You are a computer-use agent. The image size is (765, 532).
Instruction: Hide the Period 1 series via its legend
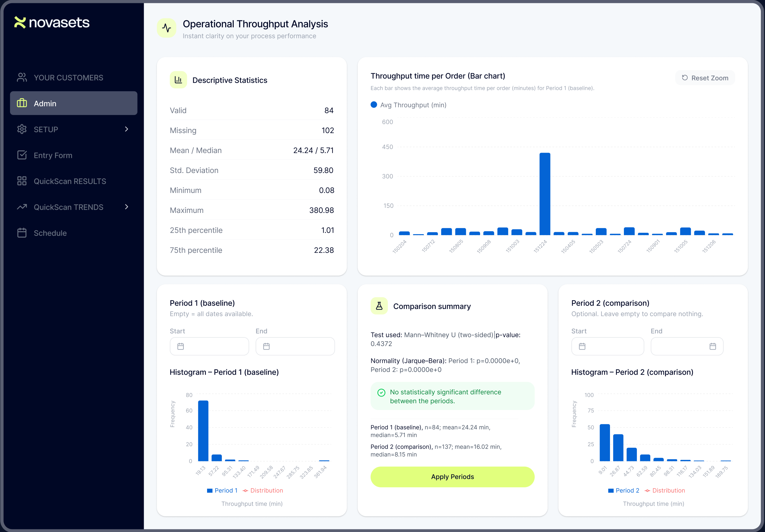[x=222, y=490]
